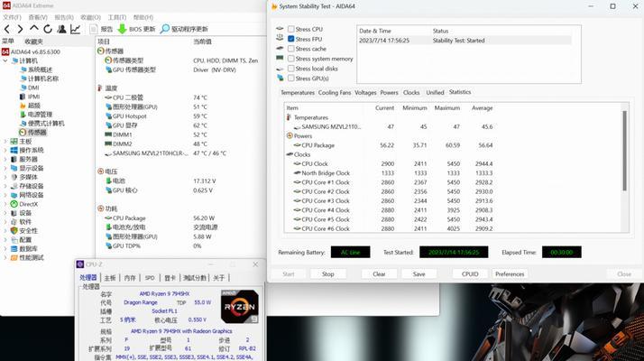Expand the 网络设备 tree node
644x361 pixels.
point(5,195)
